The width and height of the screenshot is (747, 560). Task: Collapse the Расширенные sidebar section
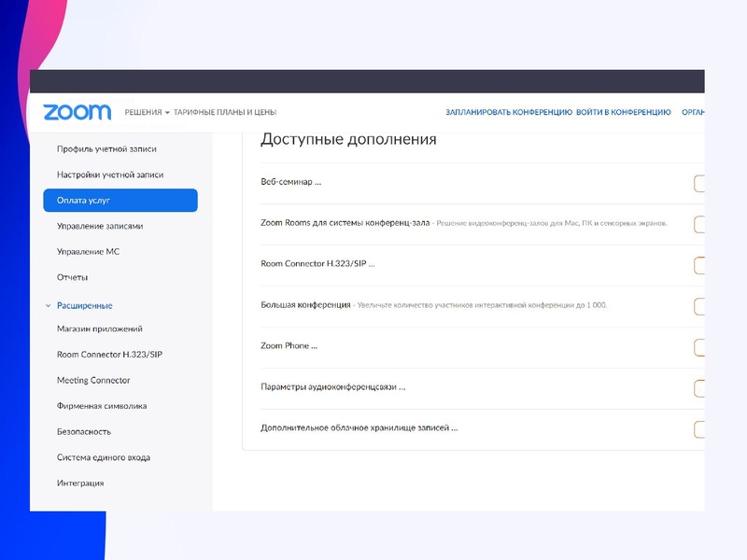tap(85, 304)
